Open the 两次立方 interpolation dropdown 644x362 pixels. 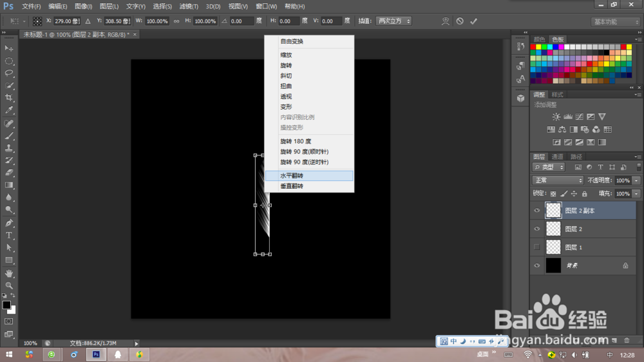tap(393, 21)
